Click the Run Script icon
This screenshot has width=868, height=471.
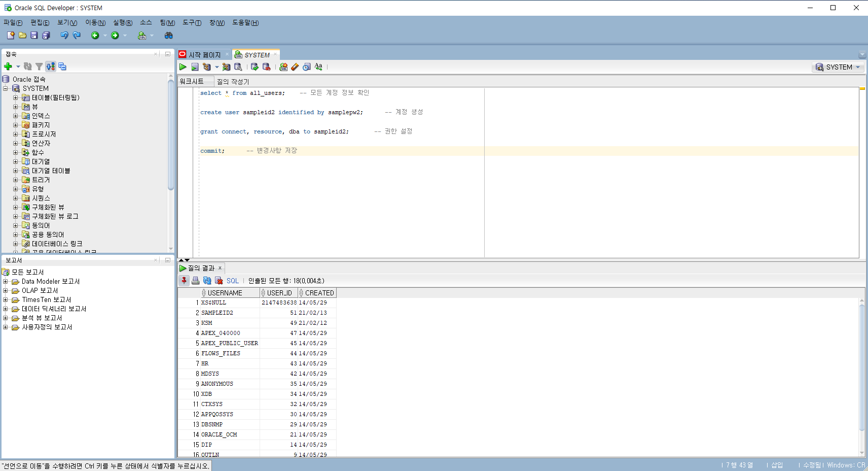coord(195,67)
